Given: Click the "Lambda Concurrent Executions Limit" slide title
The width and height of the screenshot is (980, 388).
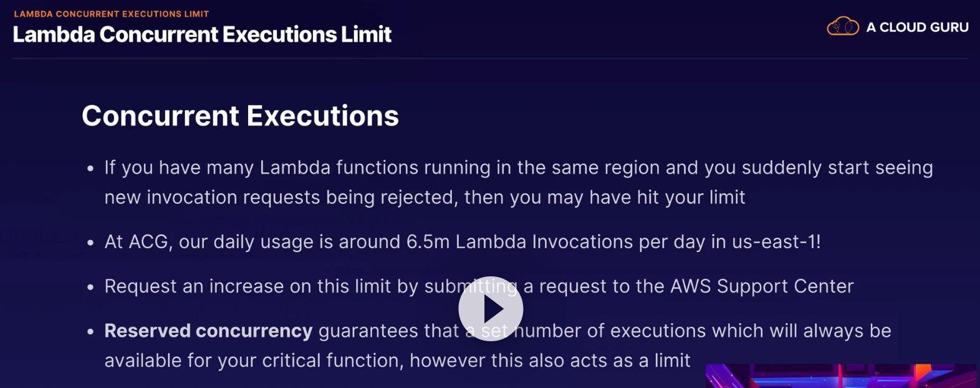Looking at the screenshot, I should tap(202, 35).
